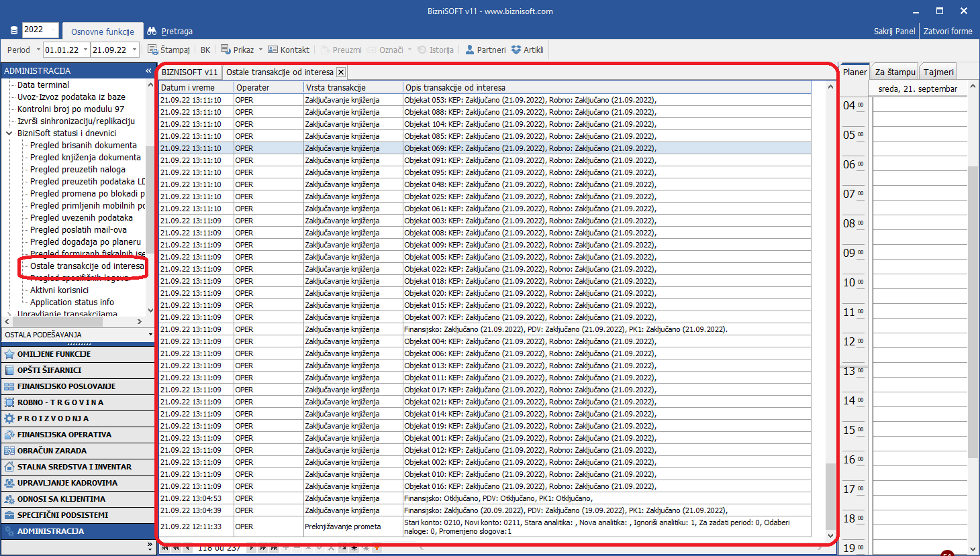The width and height of the screenshot is (980, 556).
Task: Open the start date 01.01.22 dropdown
Action: pos(85,50)
